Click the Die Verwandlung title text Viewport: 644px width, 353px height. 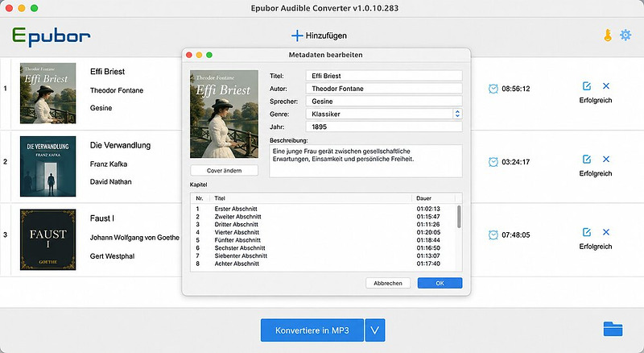click(x=120, y=145)
